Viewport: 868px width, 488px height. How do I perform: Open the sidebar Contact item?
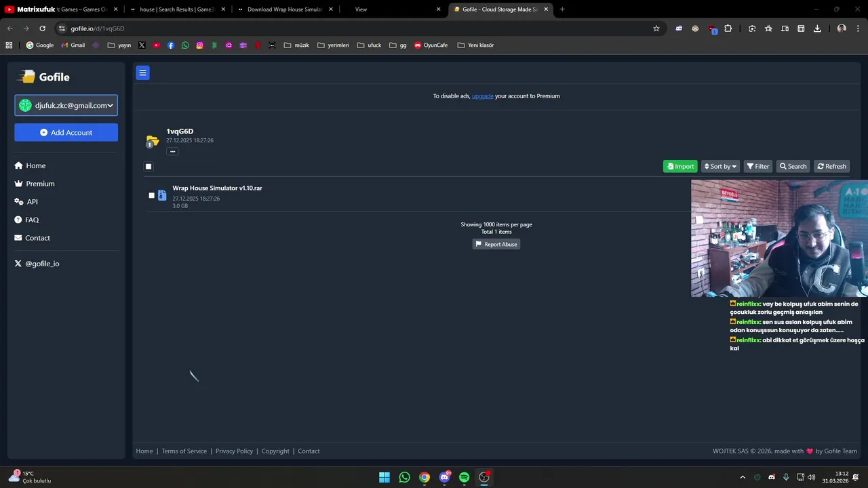(x=32, y=238)
